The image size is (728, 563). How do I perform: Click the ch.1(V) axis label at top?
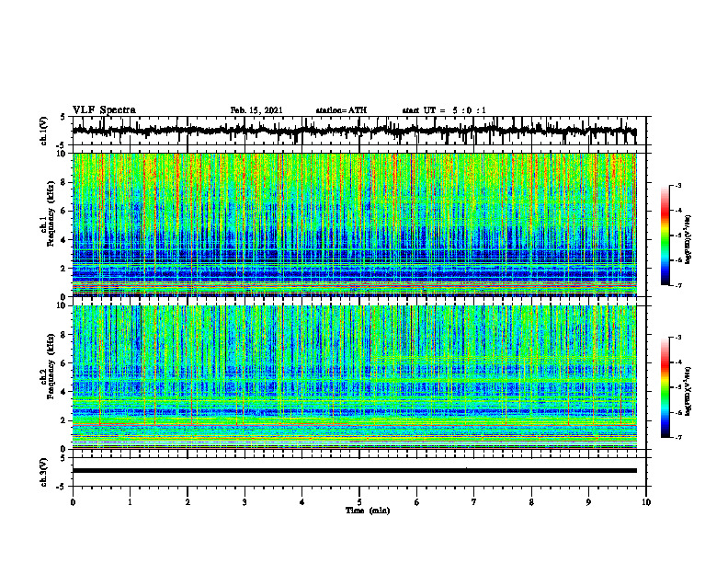pos(44,131)
